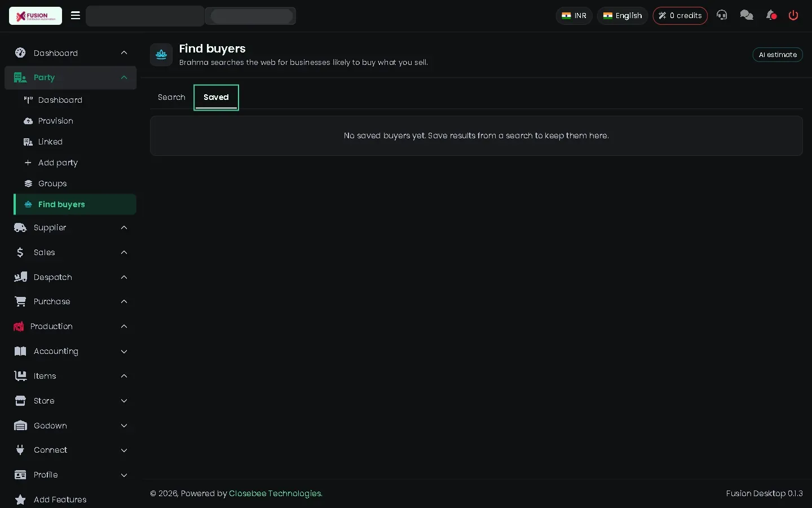
Task: Click the second blank top-bar pill field
Action: pos(251,16)
